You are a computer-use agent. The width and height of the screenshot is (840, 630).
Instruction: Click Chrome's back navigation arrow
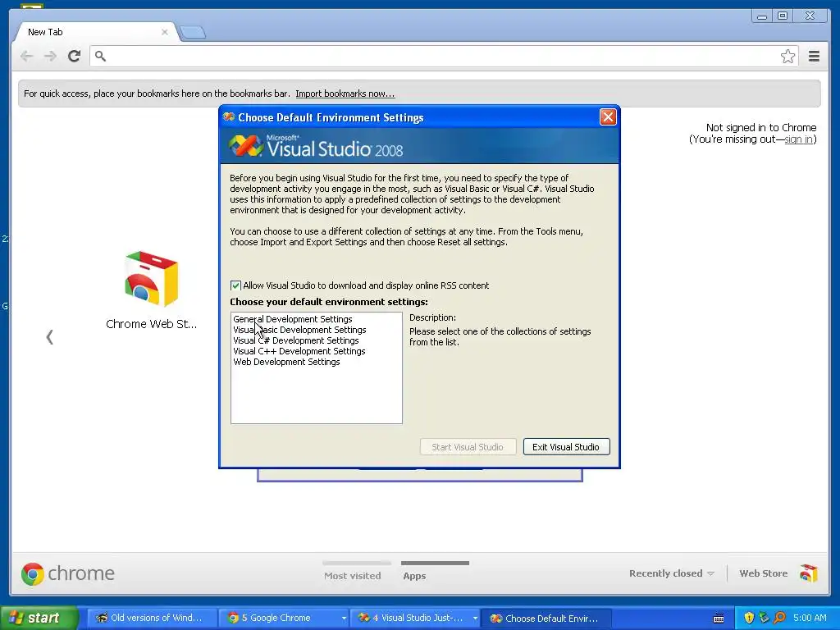point(26,56)
